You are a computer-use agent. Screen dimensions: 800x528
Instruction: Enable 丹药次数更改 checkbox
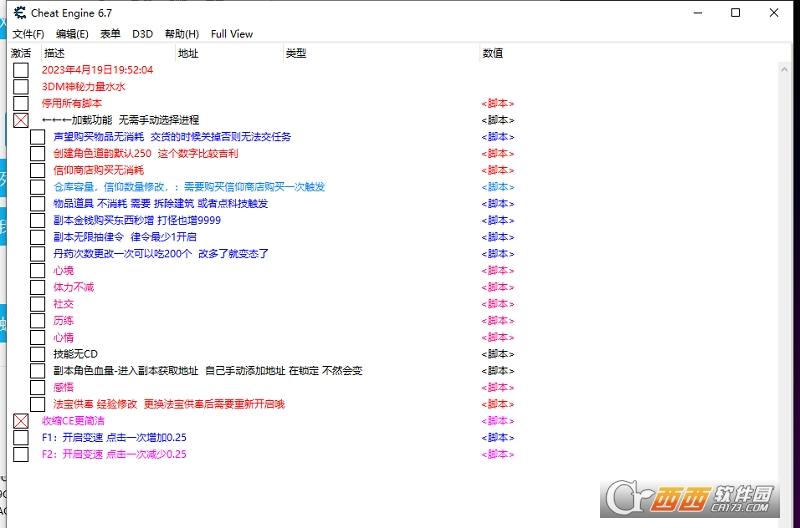click(x=38, y=254)
